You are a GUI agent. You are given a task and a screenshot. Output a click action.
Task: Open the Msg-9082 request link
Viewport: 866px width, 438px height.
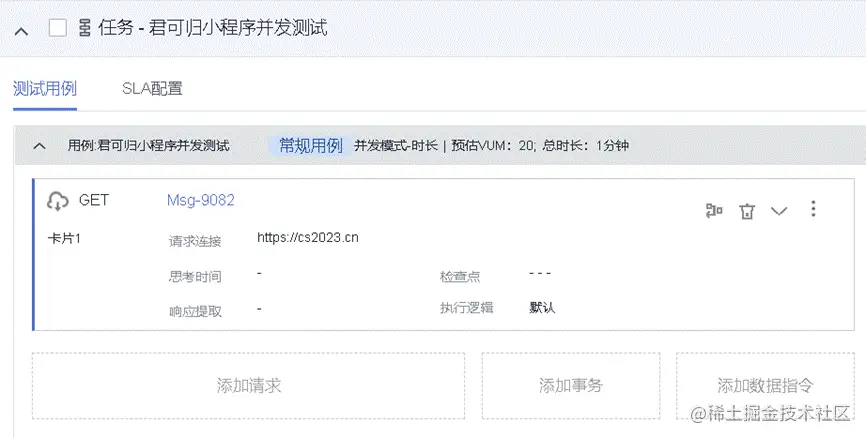(200, 200)
